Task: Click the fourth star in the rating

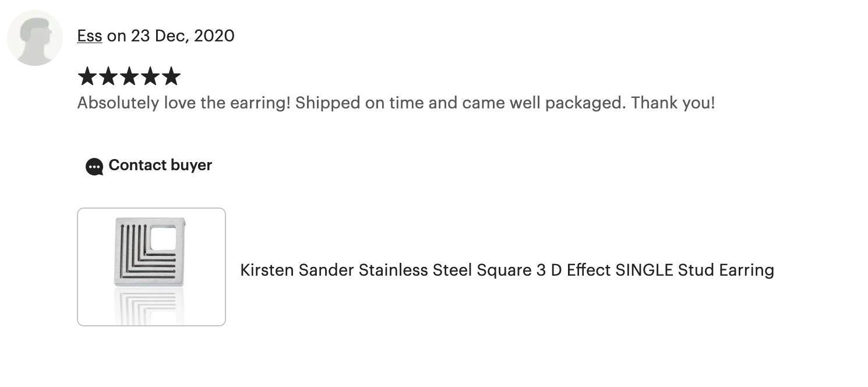Action: click(150, 76)
